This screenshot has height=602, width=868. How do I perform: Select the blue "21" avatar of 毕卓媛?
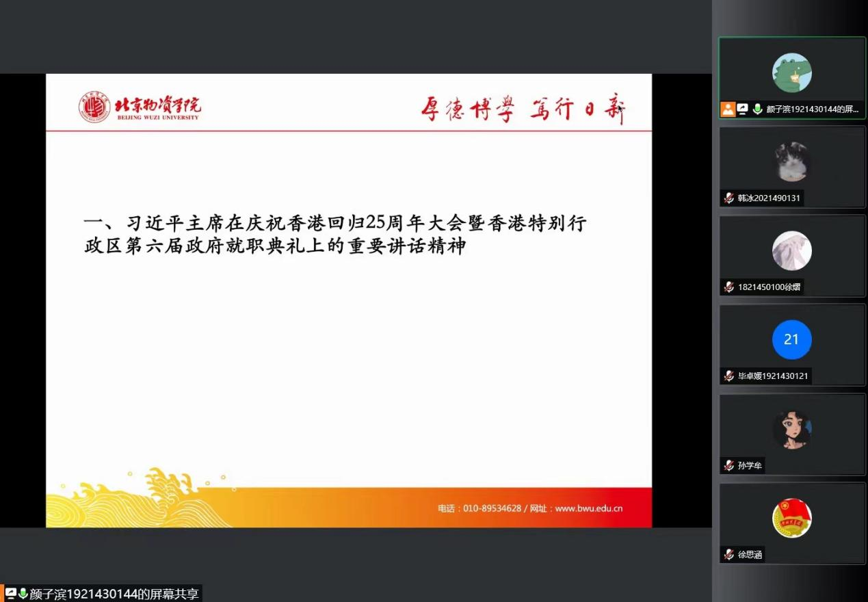click(x=791, y=339)
